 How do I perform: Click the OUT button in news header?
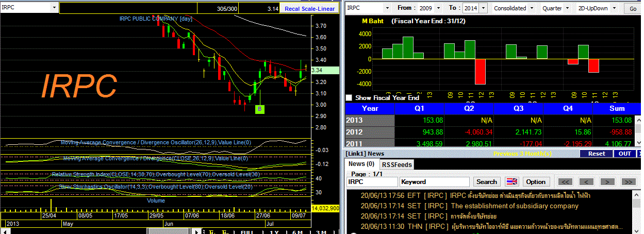tap(625, 154)
